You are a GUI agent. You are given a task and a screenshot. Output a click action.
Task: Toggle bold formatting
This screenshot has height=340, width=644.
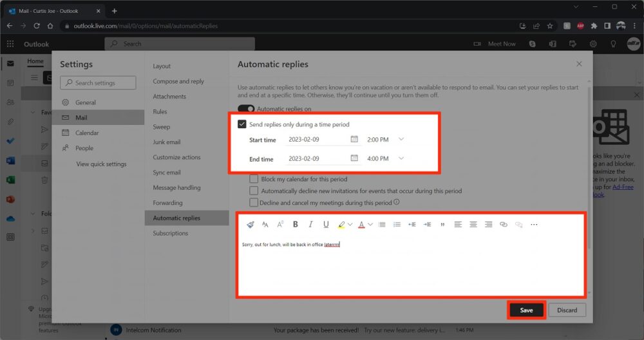coord(296,224)
